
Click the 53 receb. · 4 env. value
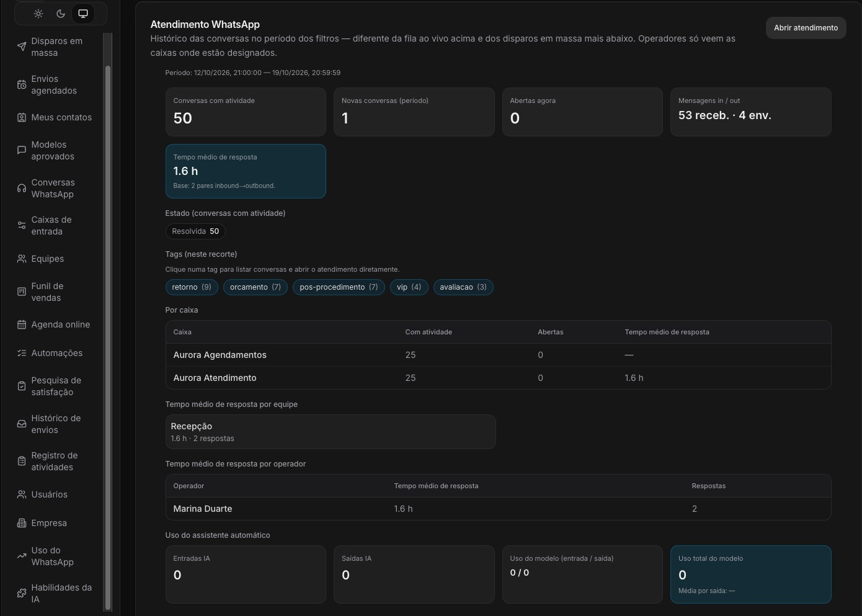pyautogui.click(x=725, y=115)
